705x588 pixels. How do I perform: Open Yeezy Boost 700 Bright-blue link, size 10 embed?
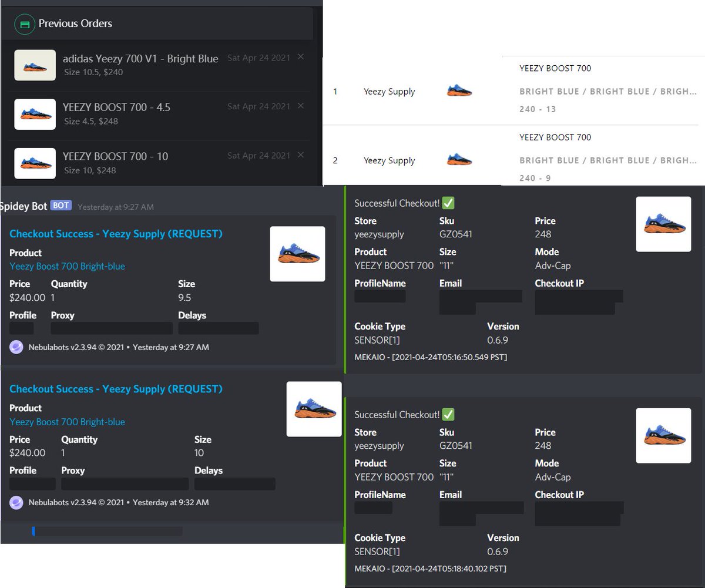67,422
